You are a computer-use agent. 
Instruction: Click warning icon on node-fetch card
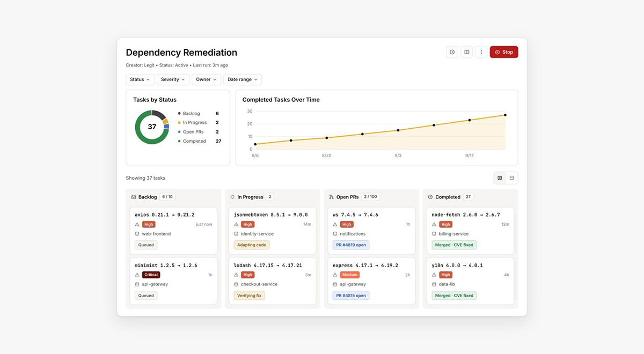(x=434, y=224)
